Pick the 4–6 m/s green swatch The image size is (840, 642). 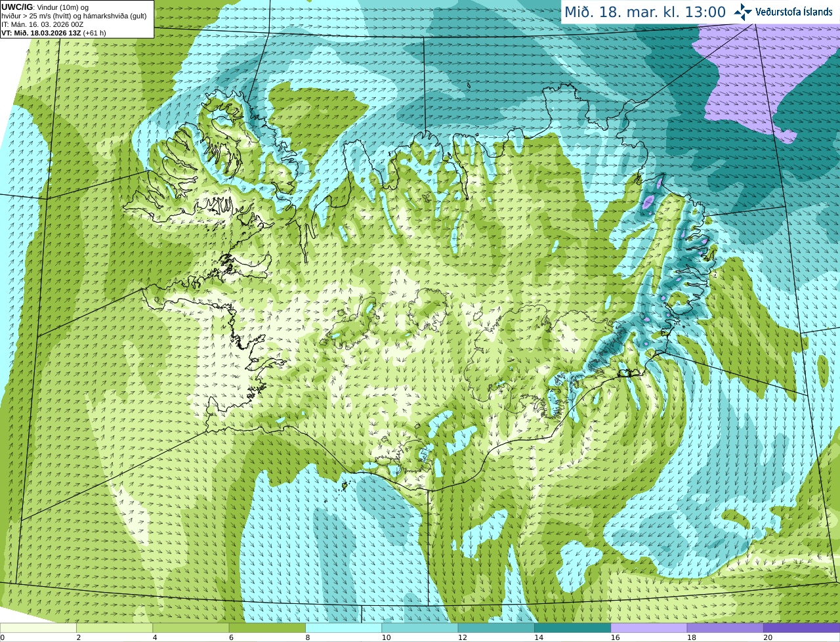[x=191, y=628]
